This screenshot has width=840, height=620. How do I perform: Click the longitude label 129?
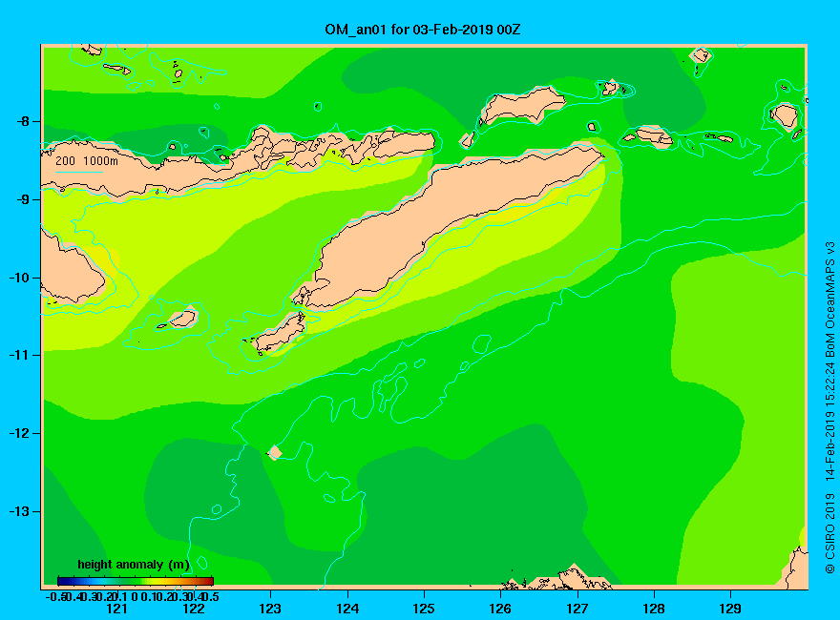click(x=730, y=609)
